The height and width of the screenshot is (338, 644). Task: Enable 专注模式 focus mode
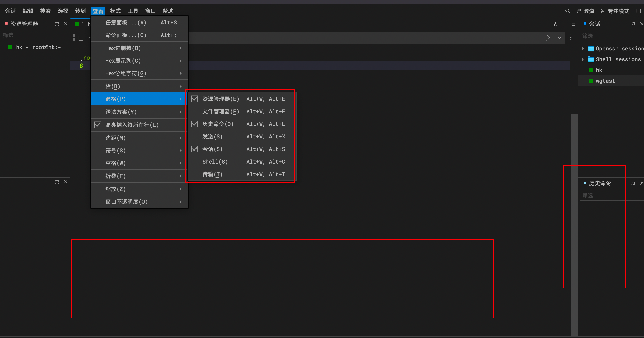(x=615, y=11)
